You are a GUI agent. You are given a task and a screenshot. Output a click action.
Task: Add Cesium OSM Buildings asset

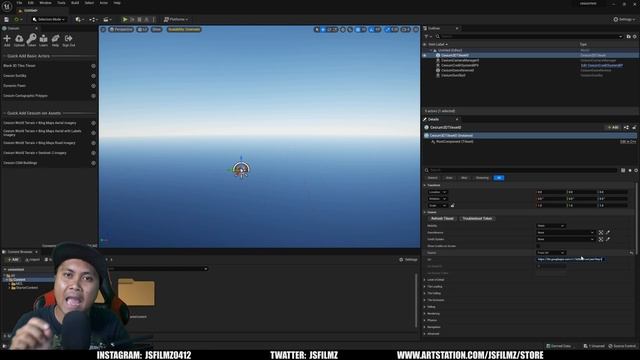[x=93, y=163]
